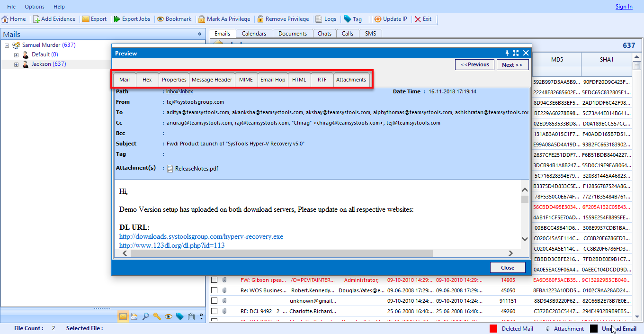
Task: Open Export Jobs from the toolbar
Action: click(131, 19)
